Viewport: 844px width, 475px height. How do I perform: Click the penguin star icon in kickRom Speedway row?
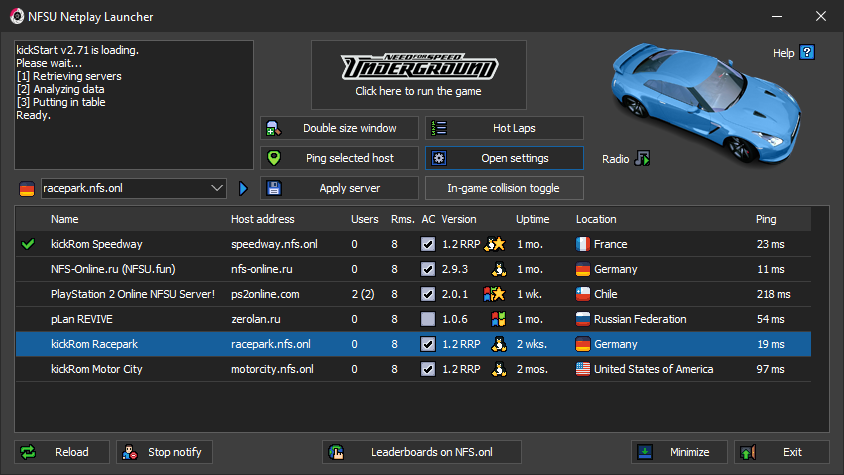495,244
